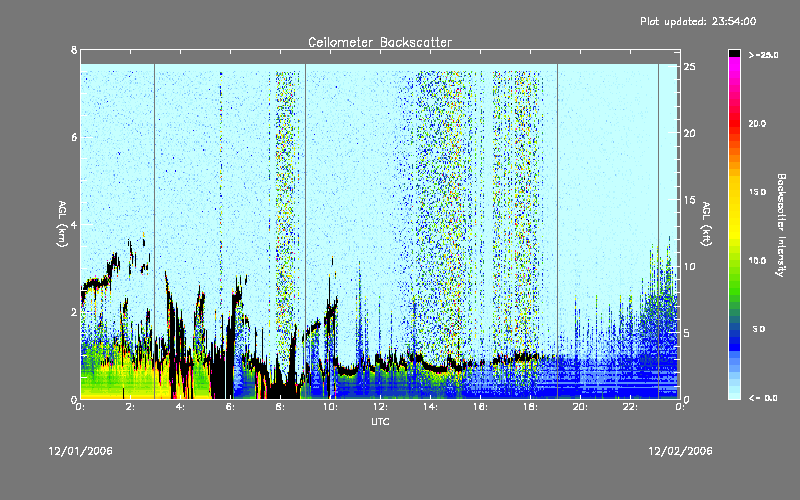Click the 20 kft tick label
800x500 pixels.
click(689, 133)
